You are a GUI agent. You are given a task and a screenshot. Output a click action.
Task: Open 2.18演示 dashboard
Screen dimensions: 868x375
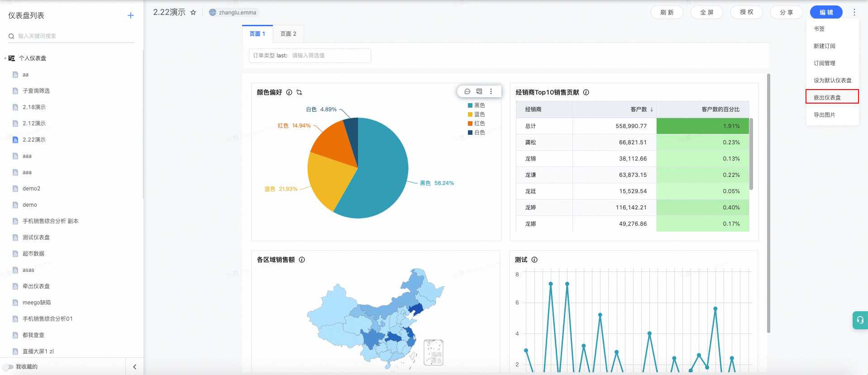click(34, 107)
